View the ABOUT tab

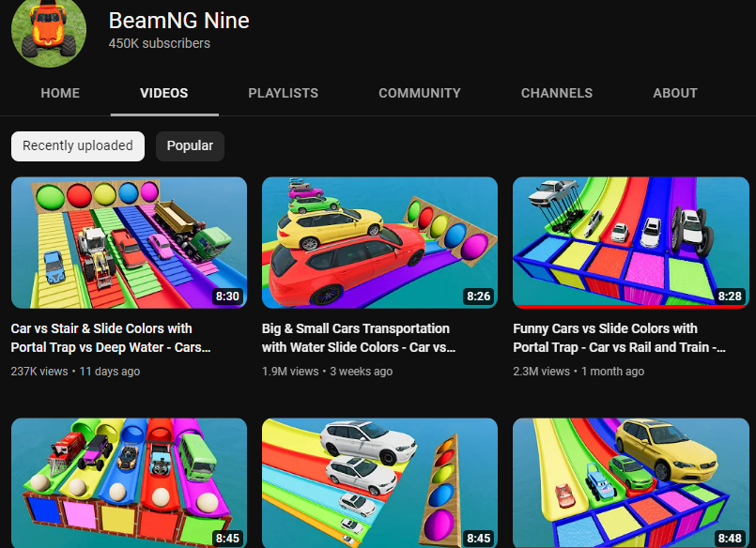[x=675, y=93]
